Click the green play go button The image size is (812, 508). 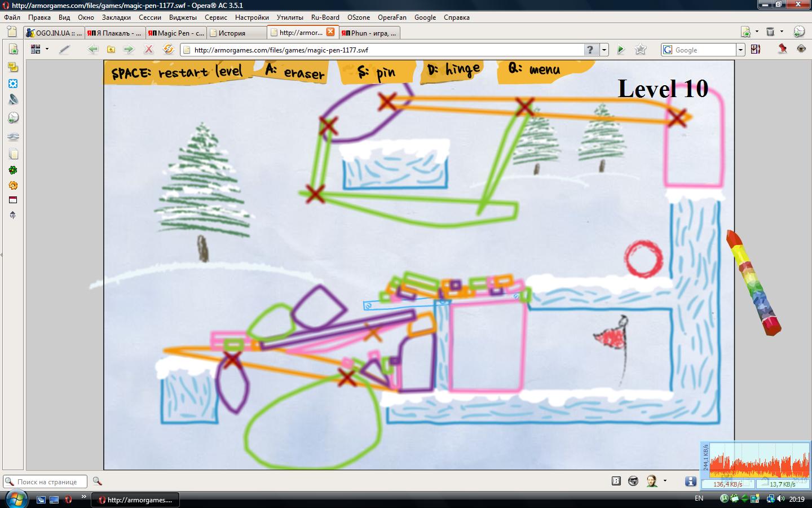coord(621,50)
